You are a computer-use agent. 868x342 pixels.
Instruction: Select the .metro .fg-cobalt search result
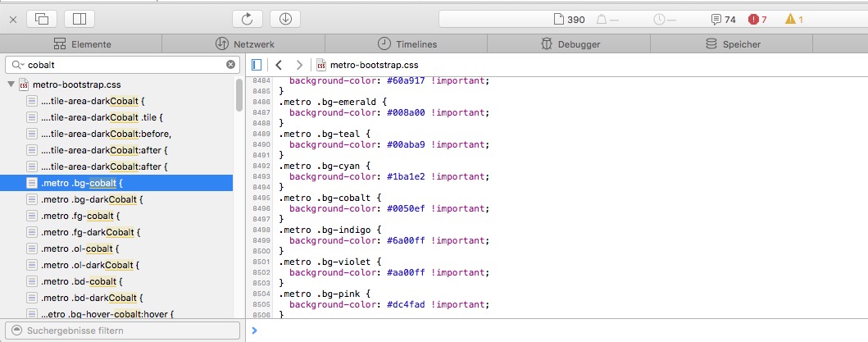(80, 216)
